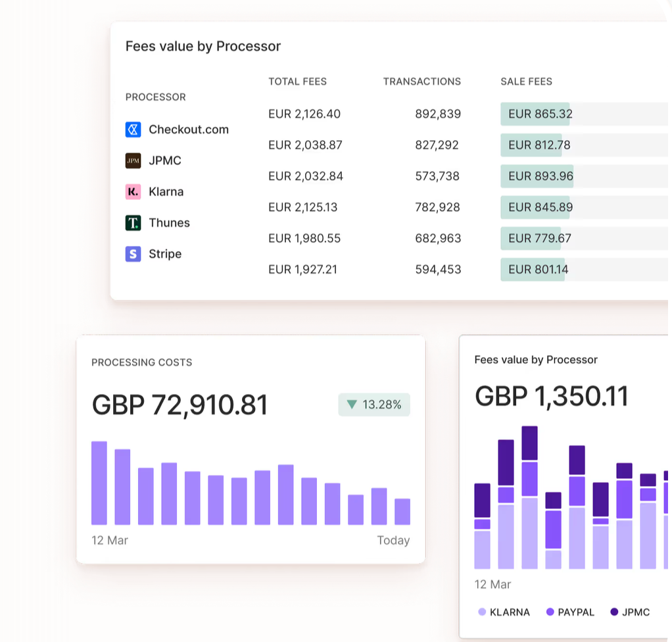The height and width of the screenshot is (642, 672).
Task: Click the Thunes green logo icon
Action: tap(133, 222)
